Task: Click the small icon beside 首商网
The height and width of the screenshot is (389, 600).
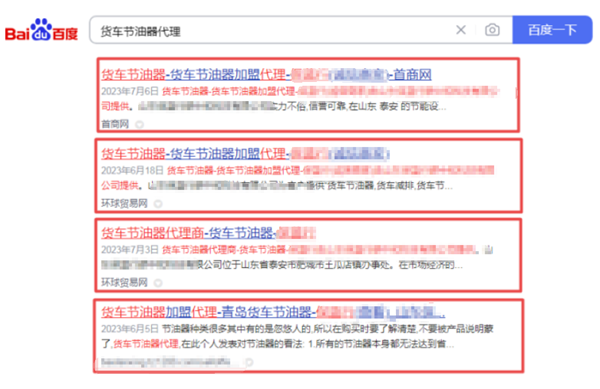Action: point(140,124)
